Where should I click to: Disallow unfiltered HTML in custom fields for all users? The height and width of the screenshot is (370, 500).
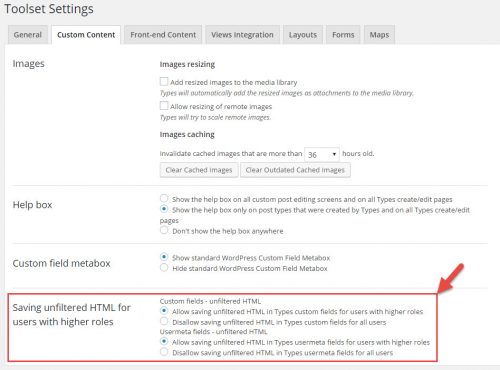(164, 322)
